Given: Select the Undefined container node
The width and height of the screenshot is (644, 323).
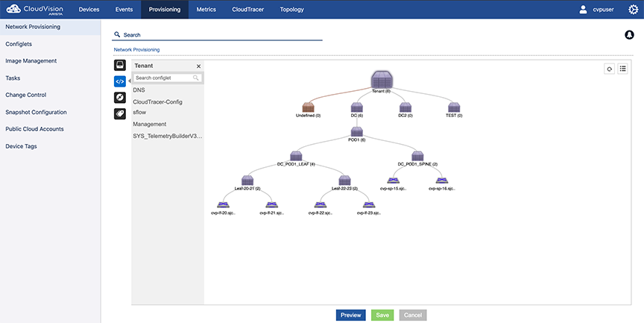Looking at the screenshot, I should point(308,107).
